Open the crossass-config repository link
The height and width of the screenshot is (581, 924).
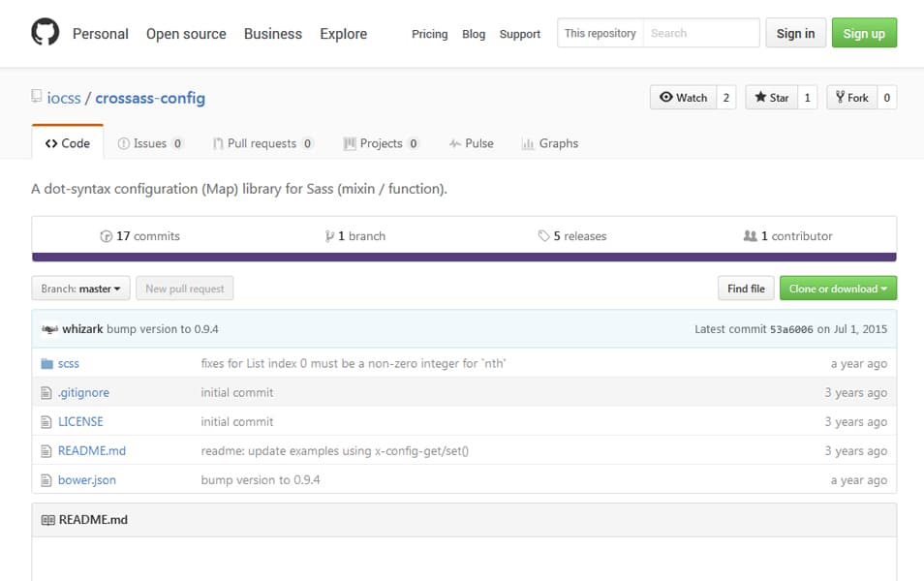[x=150, y=98]
